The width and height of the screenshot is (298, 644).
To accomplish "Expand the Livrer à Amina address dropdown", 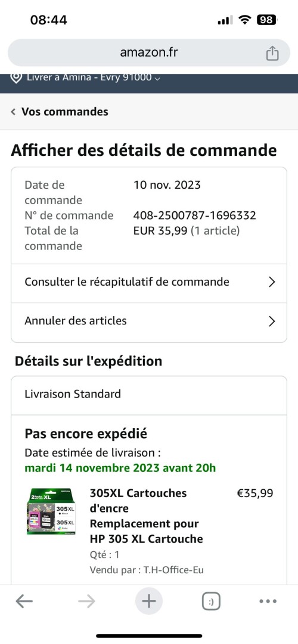I will point(157,78).
